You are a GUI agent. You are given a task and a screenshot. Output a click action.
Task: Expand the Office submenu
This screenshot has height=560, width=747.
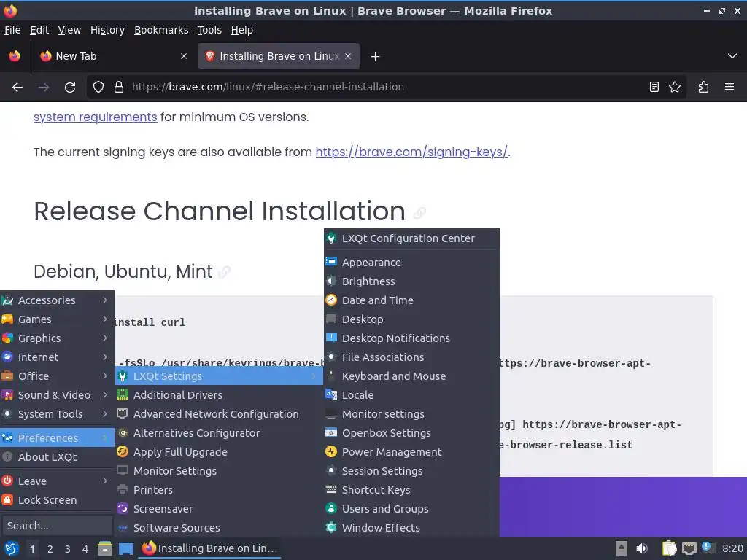(57, 376)
